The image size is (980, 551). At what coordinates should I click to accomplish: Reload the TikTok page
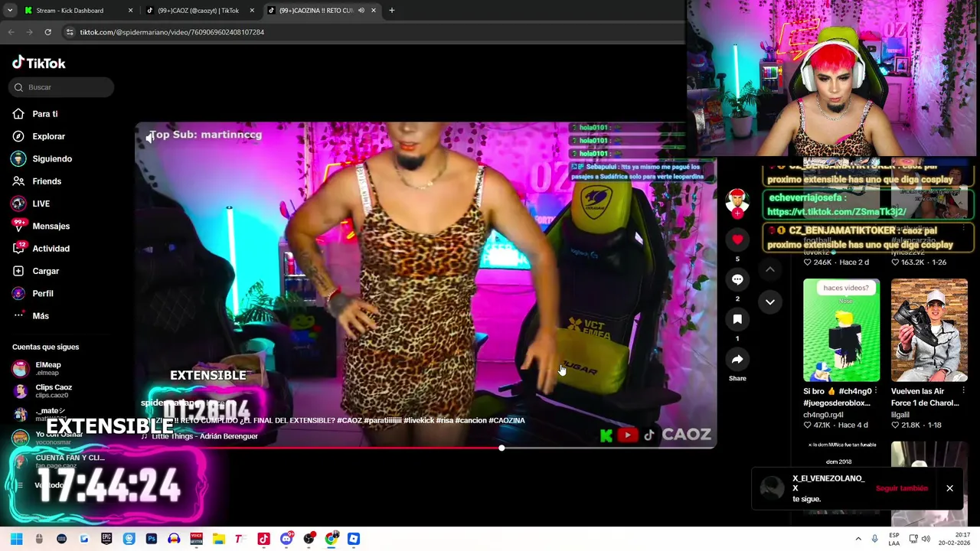click(47, 32)
